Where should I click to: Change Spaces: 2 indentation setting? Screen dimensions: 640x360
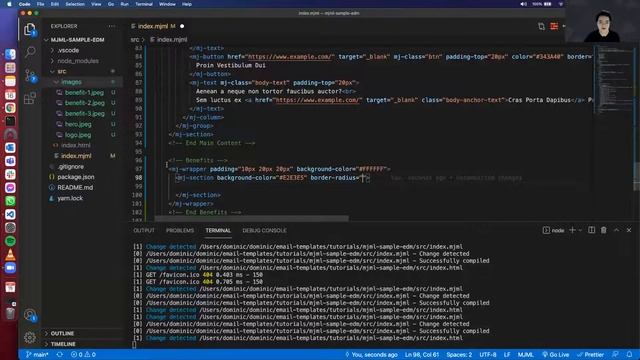459,355
